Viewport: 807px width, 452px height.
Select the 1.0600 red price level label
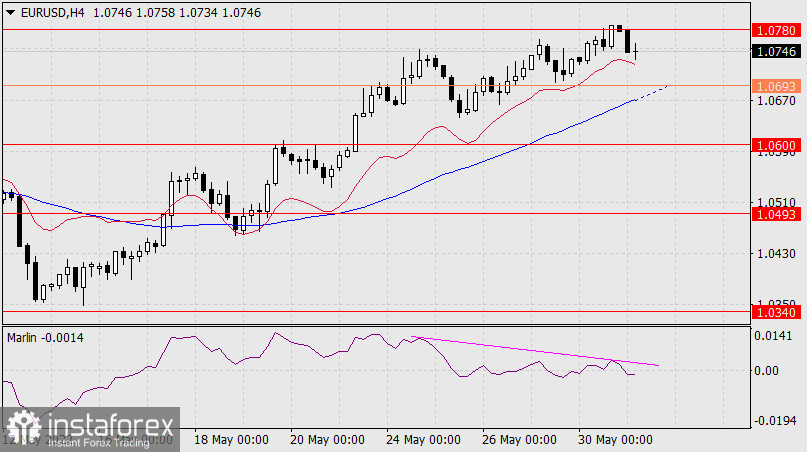click(777, 145)
